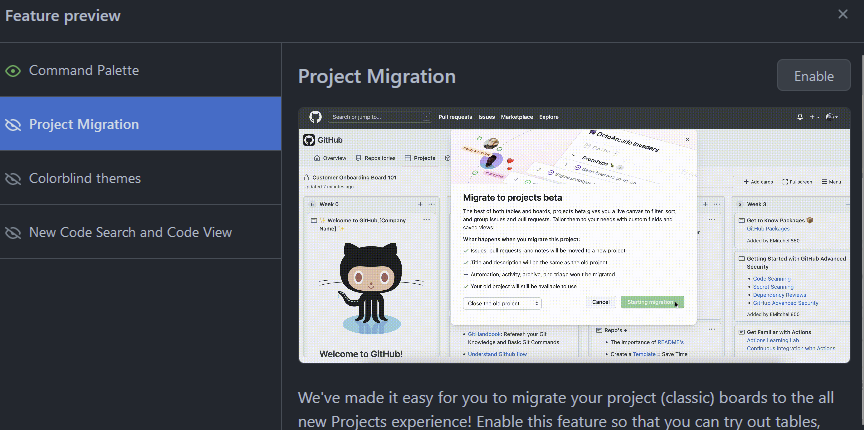Open Colorblind themes feature preview
Viewport: 864px width, 430px height.
pos(141,178)
